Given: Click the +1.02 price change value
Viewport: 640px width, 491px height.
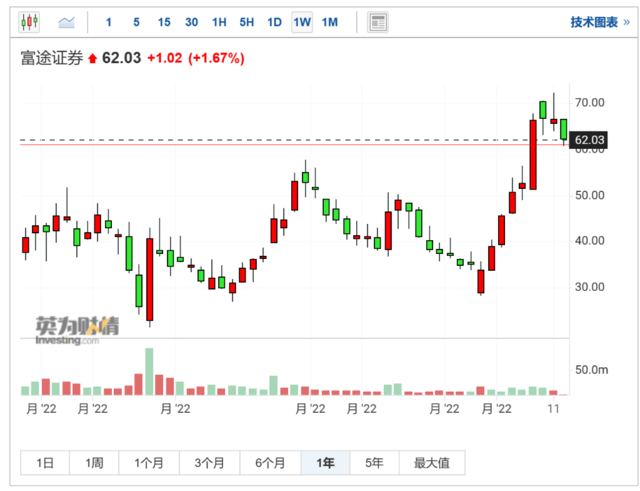Looking at the screenshot, I should 164,58.
